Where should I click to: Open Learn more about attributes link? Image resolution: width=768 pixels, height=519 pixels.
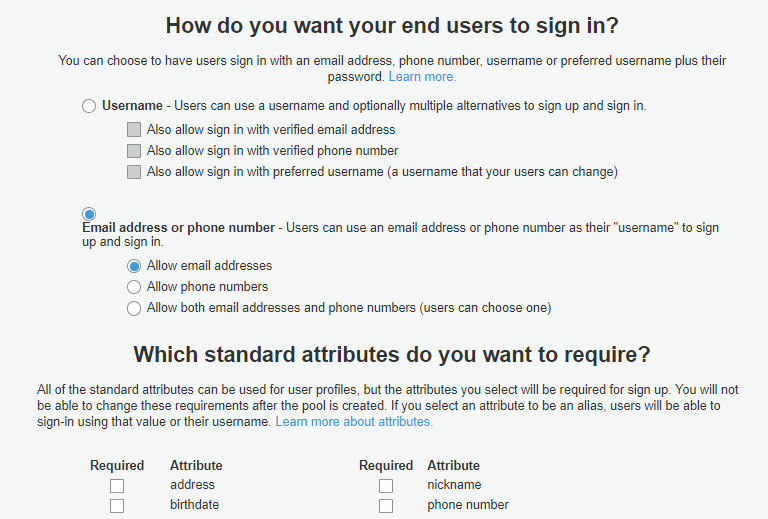click(354, 422)
